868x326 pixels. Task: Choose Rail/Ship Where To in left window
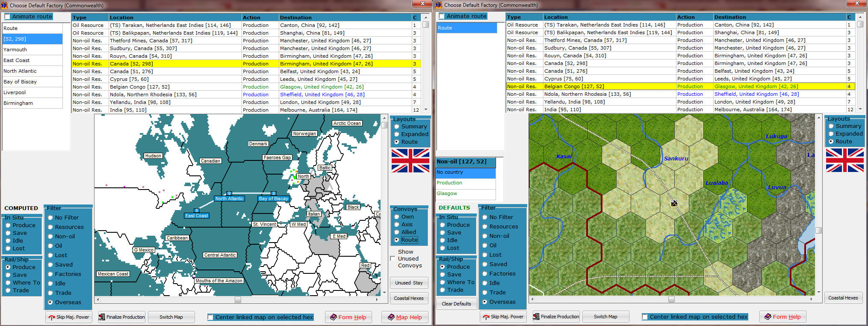pyautogui.click(x=8, y=283)
